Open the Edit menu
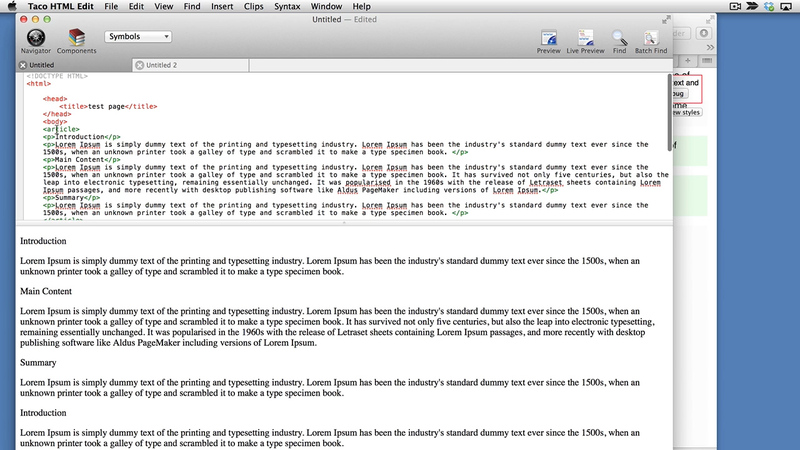 click(136, 7)
